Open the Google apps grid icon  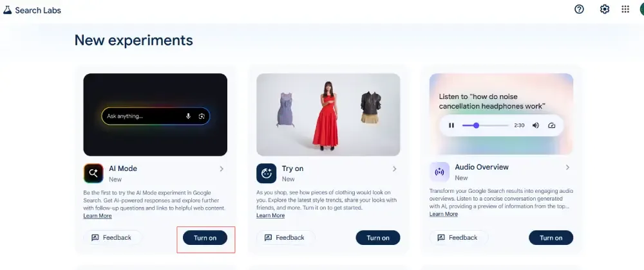coord(625,10)
